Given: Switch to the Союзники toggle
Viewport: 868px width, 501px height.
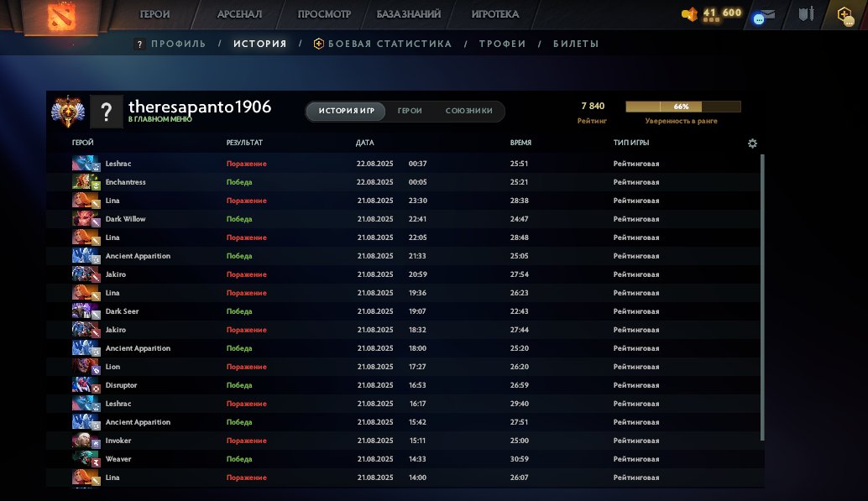Looking at the screenshot, I should [468, 112].
